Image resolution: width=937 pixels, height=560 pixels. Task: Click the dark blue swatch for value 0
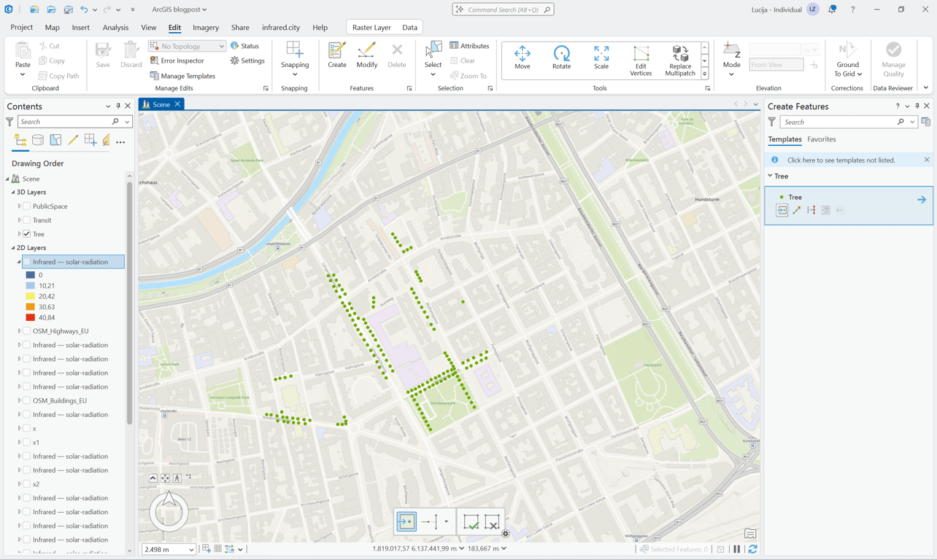(31, 275)
